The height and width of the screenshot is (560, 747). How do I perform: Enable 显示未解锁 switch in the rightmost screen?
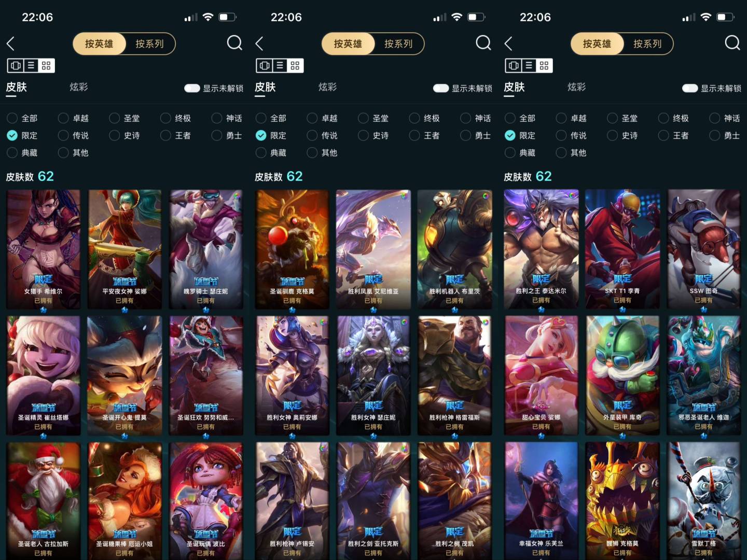point(690,88)
